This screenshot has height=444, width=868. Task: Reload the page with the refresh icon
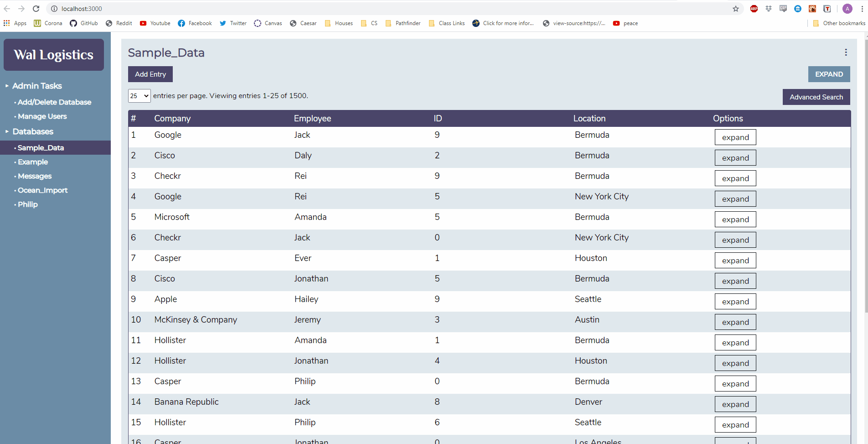point(36,9)
